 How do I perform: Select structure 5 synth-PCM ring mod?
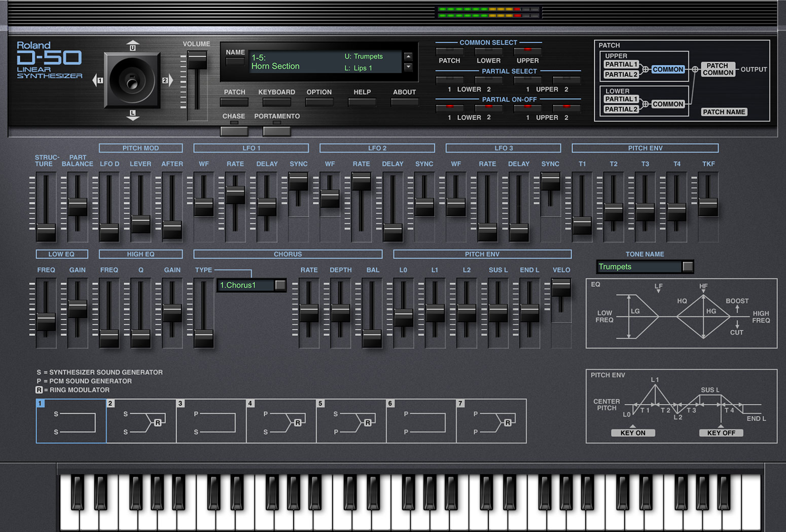point(351,421)
